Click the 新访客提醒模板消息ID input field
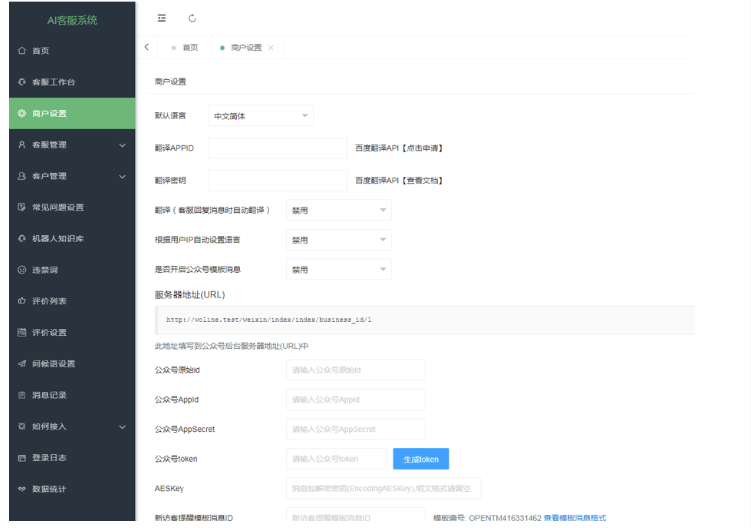 point(355,515)
